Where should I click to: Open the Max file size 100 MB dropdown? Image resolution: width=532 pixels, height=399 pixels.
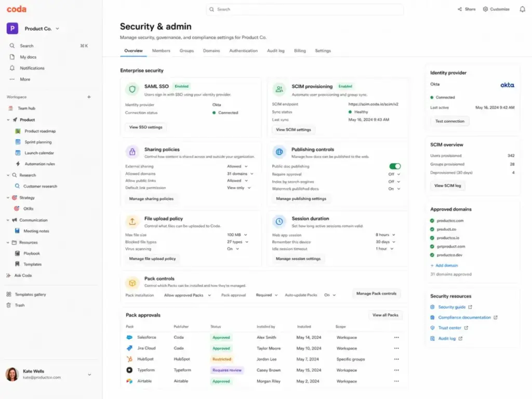[x=237, y=235]
